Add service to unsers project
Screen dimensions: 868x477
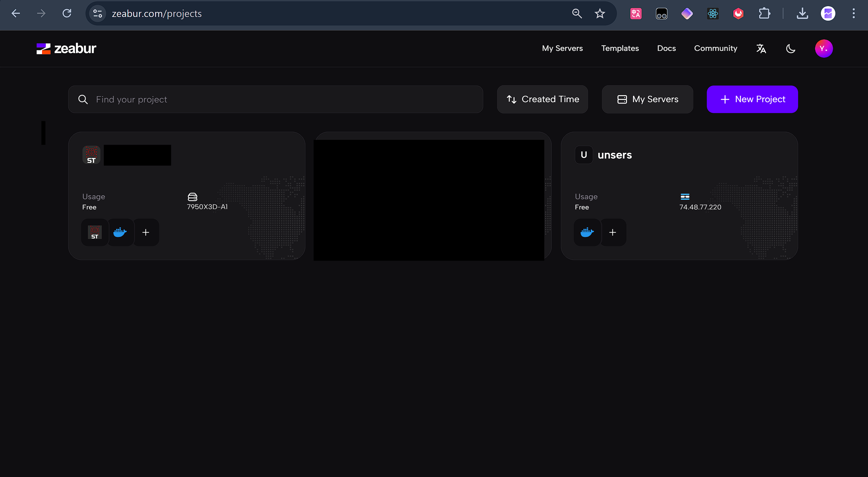coord(612,232)
